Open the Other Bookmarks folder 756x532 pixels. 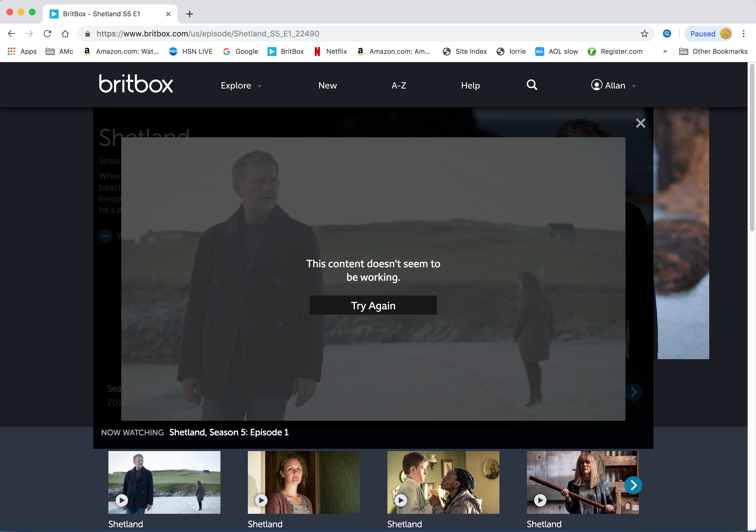point(713,51)
